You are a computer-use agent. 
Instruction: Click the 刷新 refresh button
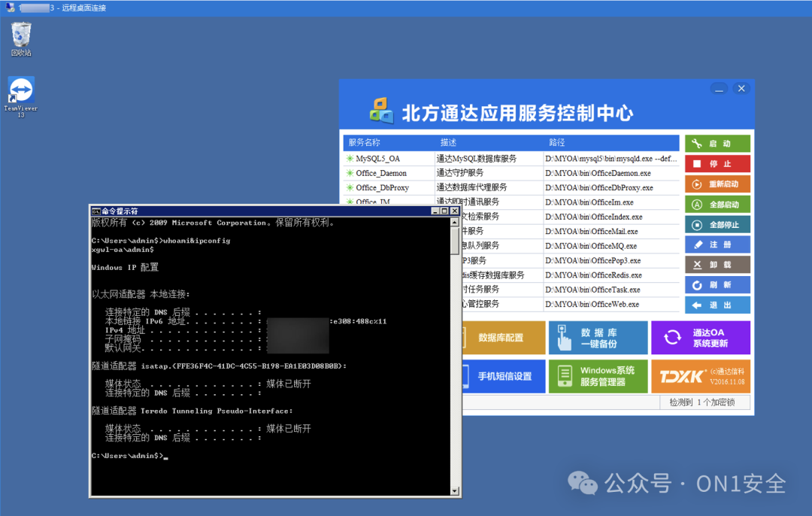pyautogui.click(x=717, y=285)
